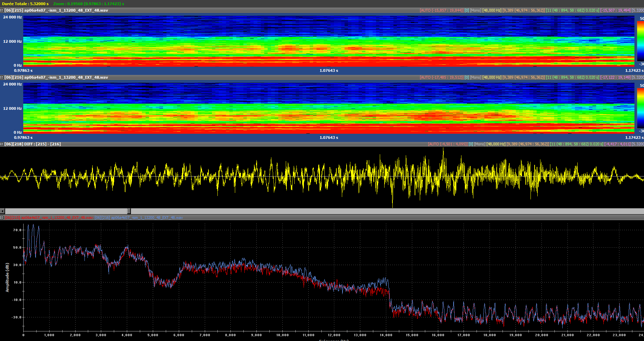Click the [48,000 Hz] sample rate on track [215]
644x341 pixels.
pyautogui.click(x=492, y=10)
